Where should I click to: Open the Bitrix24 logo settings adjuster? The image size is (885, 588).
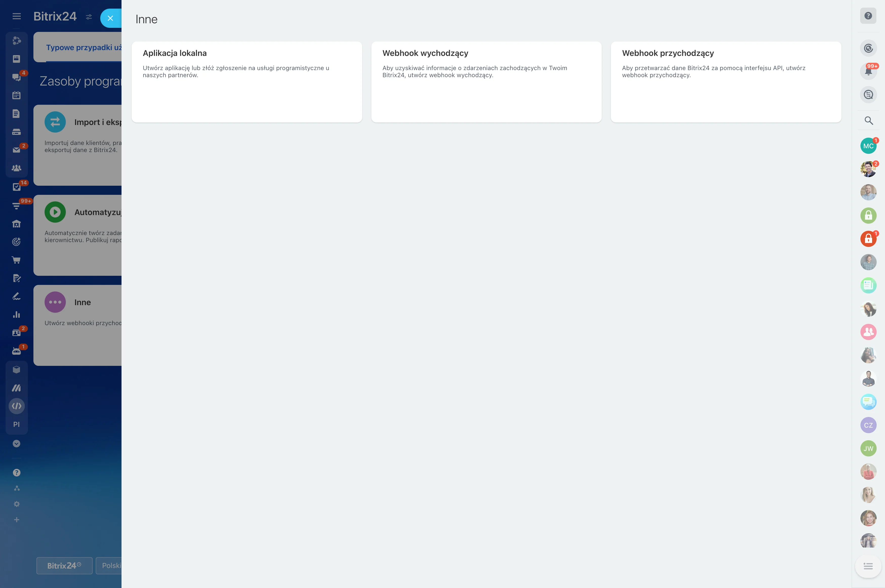coord(89,16)
